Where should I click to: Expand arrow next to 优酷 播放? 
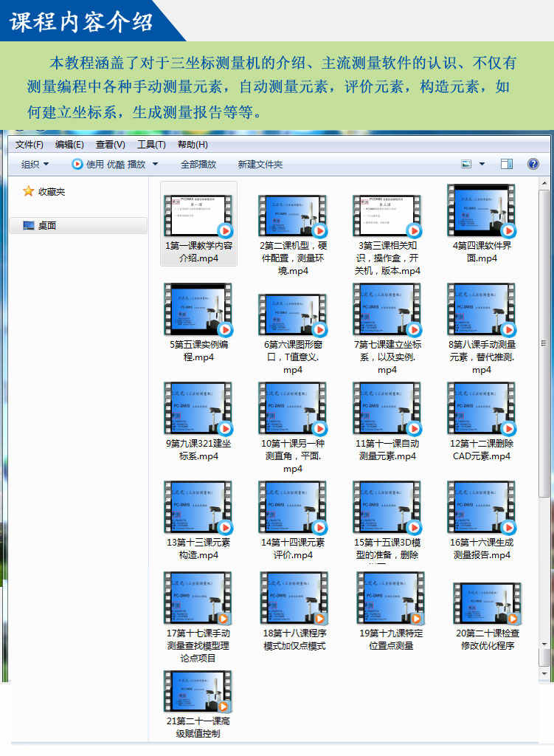(155, 165)
